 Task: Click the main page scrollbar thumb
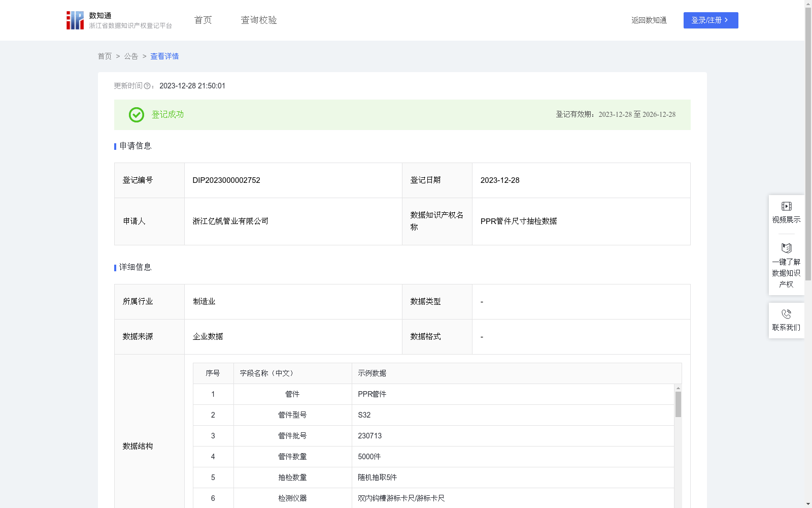pyautogui.click(x=808, y=144)
